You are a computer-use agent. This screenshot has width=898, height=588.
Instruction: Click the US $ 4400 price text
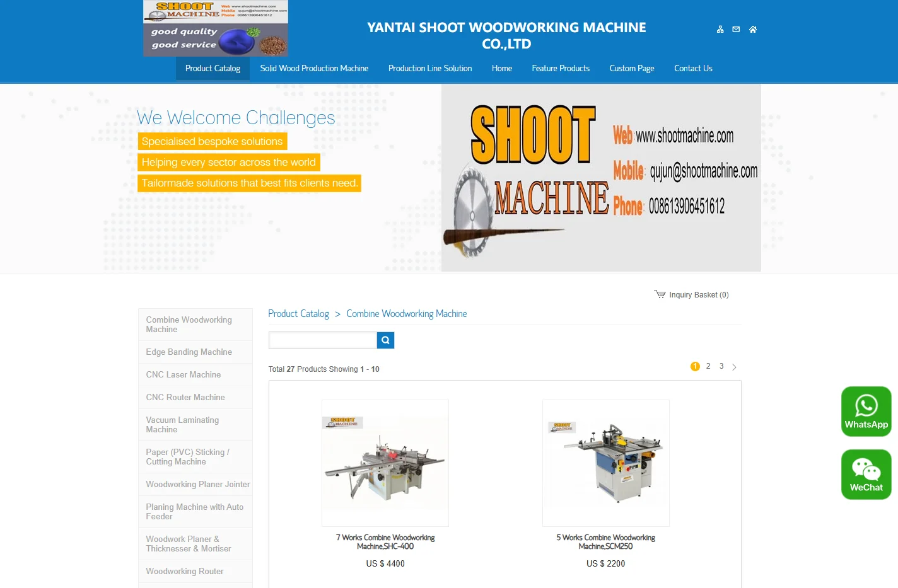385,564
